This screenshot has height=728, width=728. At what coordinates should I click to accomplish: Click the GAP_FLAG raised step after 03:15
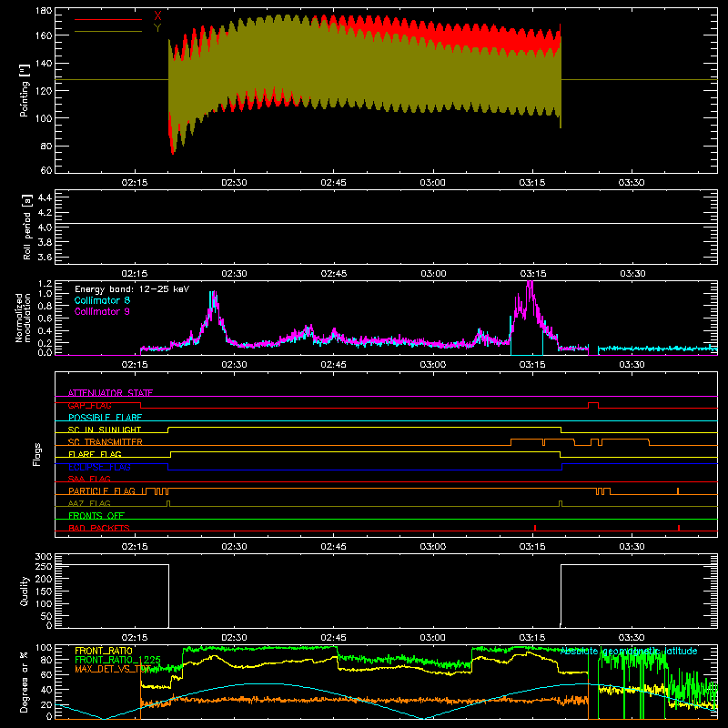[x=593, y=405]
